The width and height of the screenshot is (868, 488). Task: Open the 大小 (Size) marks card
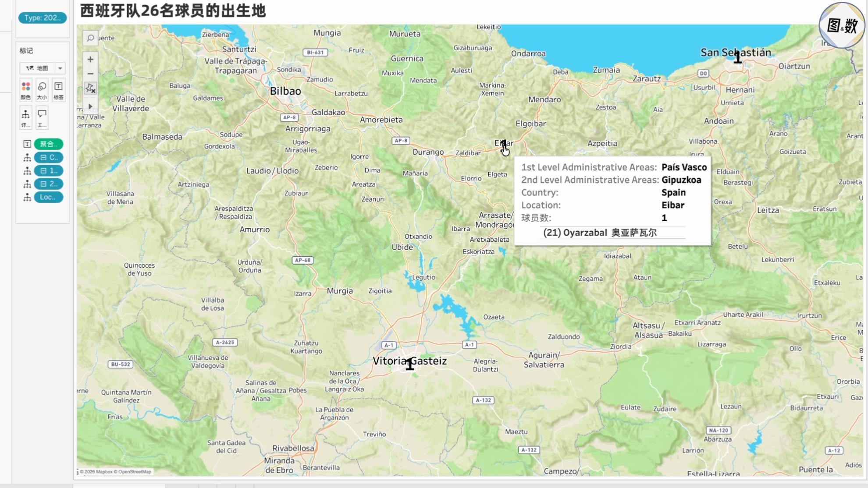click(42, 90)
